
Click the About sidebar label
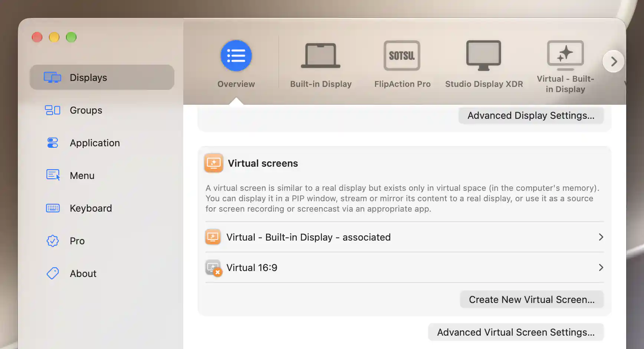pyautogui.click(x=83, y=274)
